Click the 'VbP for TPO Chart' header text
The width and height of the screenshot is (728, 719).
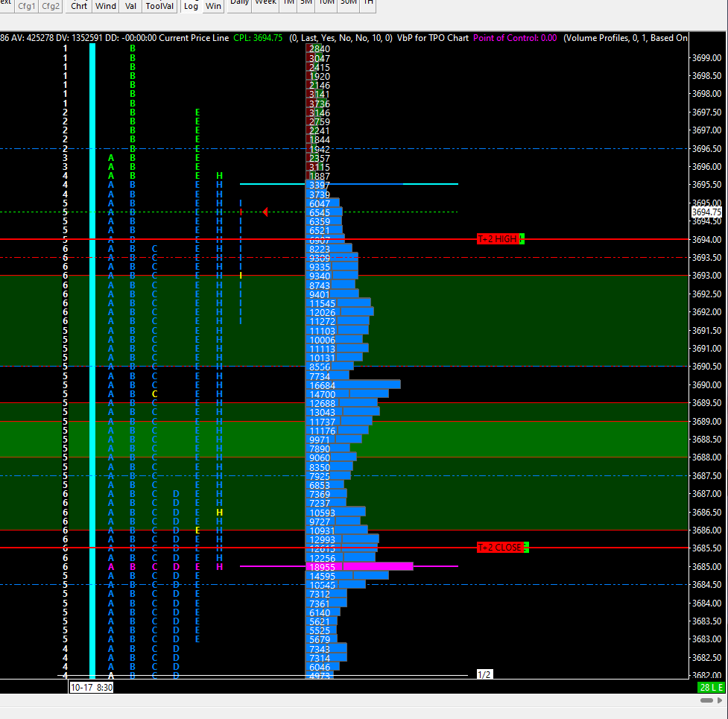pos(433,38)
